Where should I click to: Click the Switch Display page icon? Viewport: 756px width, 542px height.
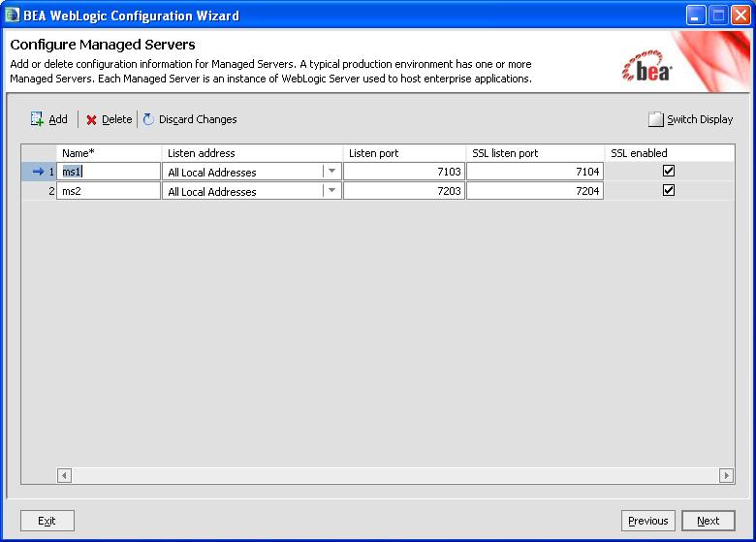pyautogui.click(x=656, y=119)
